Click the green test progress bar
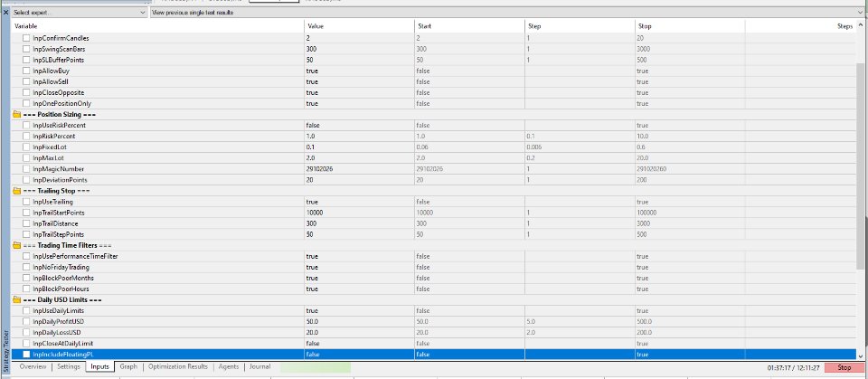This screenshot has height=379, width=868. click(x=316, y=367)
